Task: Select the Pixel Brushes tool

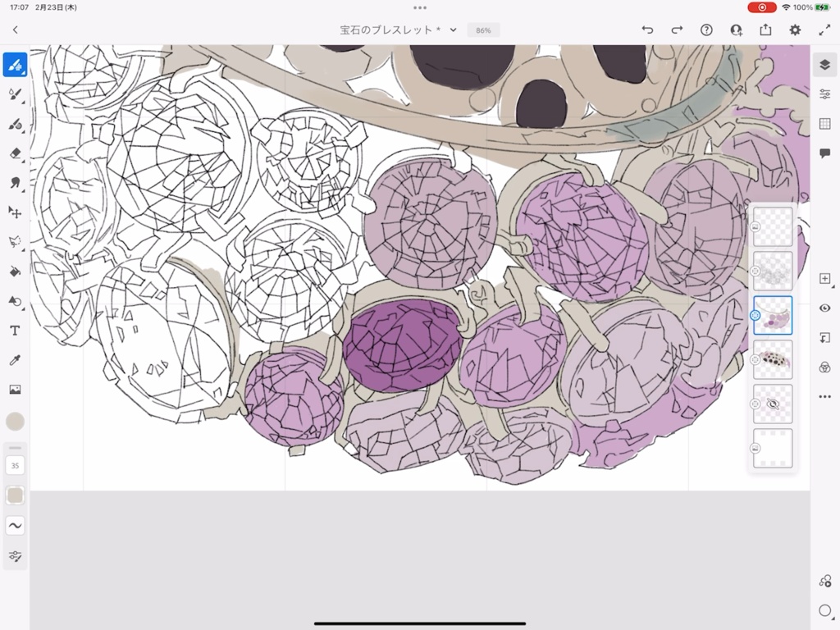Action: tap(15, 65)
